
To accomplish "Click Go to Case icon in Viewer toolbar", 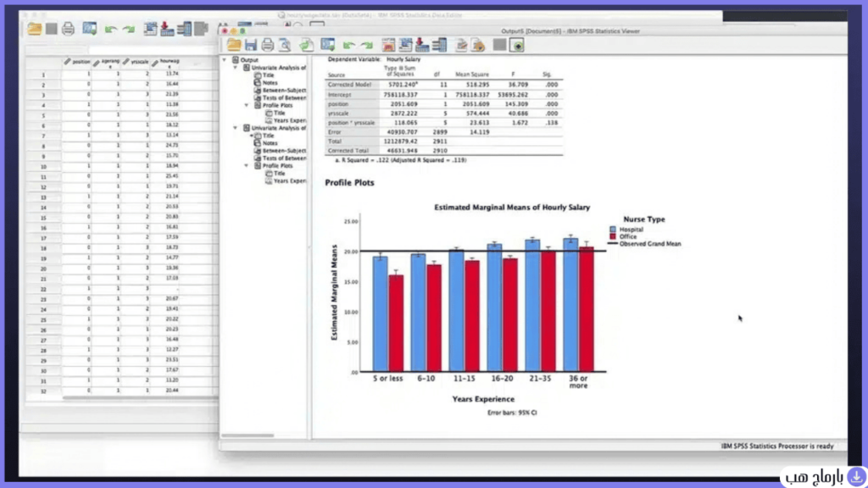I will [406, 46].
